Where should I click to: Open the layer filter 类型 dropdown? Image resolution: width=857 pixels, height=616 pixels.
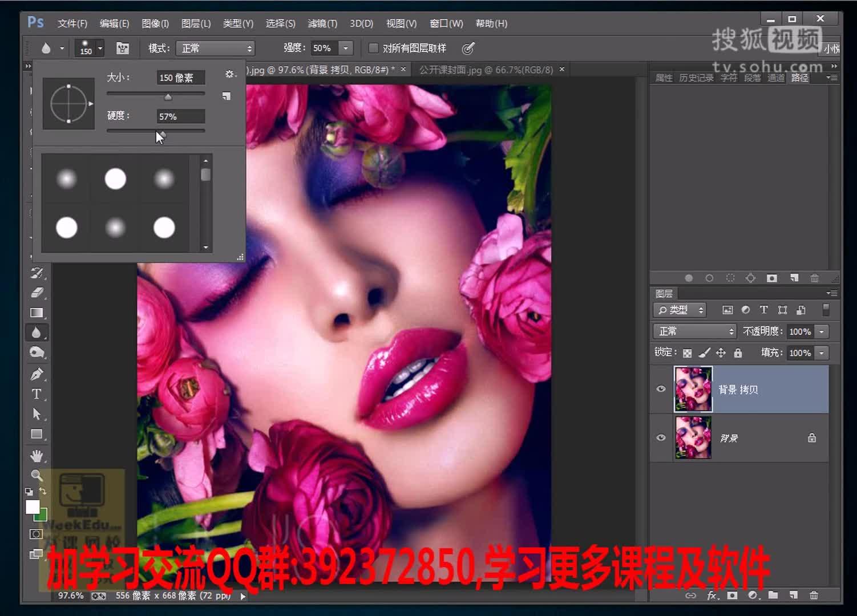coord(680,310)
